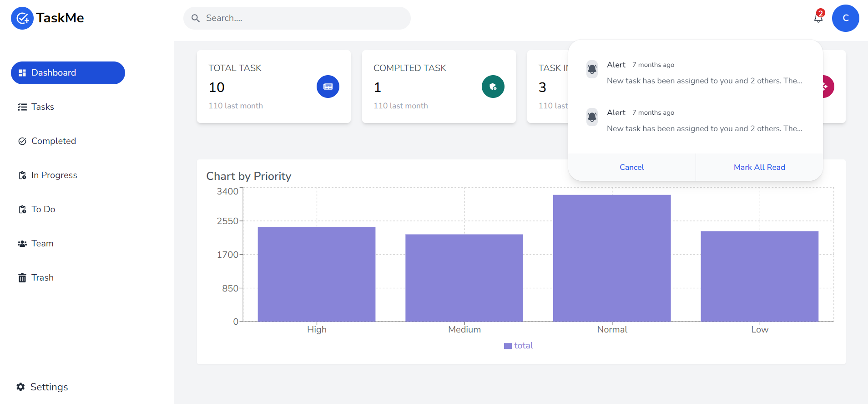Click the High x-axis label

(317, 329)
